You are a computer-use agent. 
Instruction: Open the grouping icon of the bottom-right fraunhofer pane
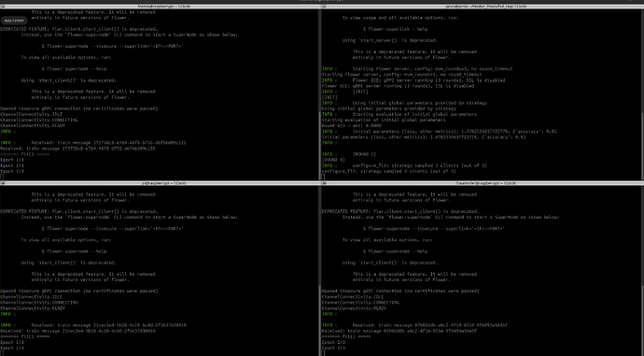(325, 183)
